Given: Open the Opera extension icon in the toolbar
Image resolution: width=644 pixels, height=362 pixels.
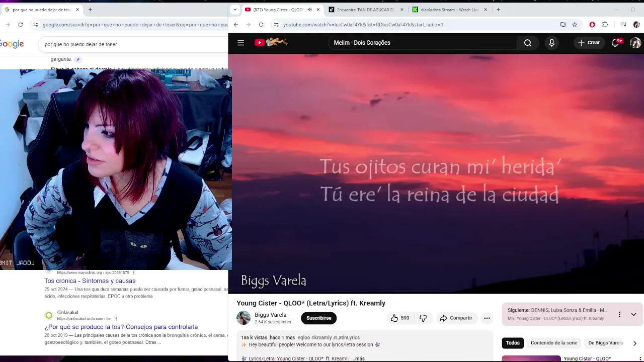Looking at the screenshot, I should pos(592,24).
